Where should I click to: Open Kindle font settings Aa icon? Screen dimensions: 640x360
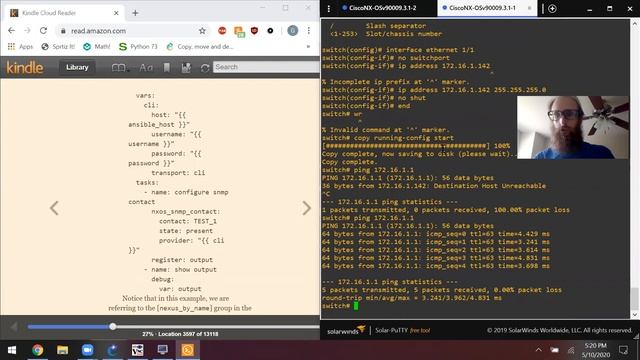point(146,68)
